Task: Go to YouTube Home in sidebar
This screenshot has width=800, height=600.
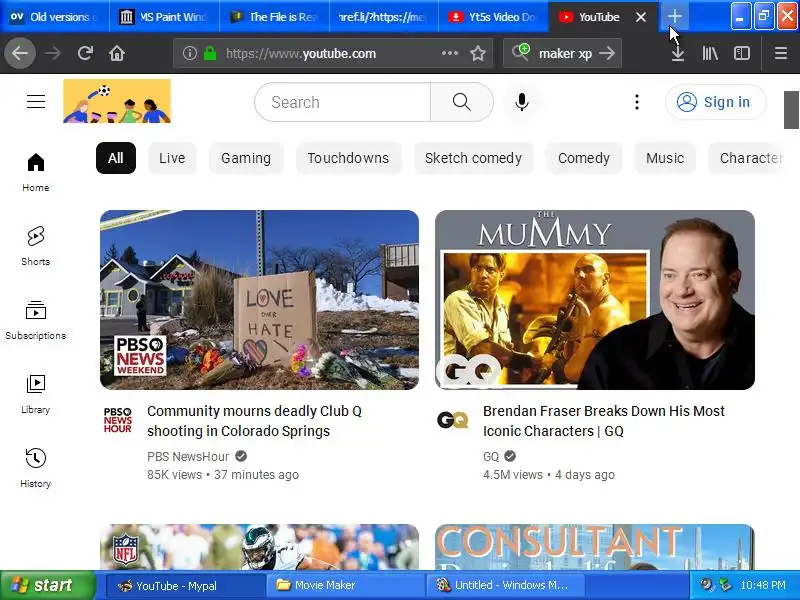Action: coord(36,172)
